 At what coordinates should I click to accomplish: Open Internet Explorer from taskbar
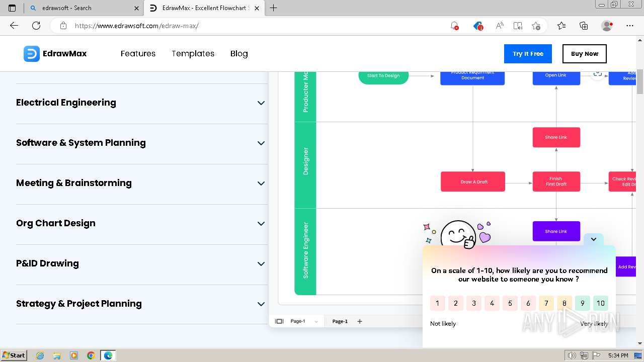click(40, 355)
